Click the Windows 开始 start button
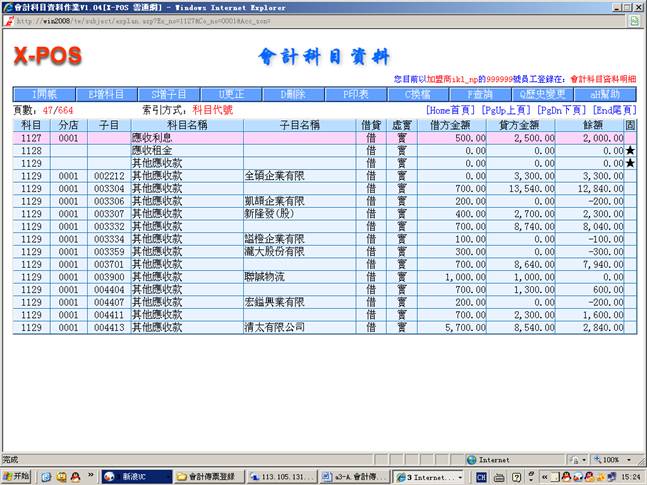The width and height of the screenshot is (647, 485). [17, 475]
